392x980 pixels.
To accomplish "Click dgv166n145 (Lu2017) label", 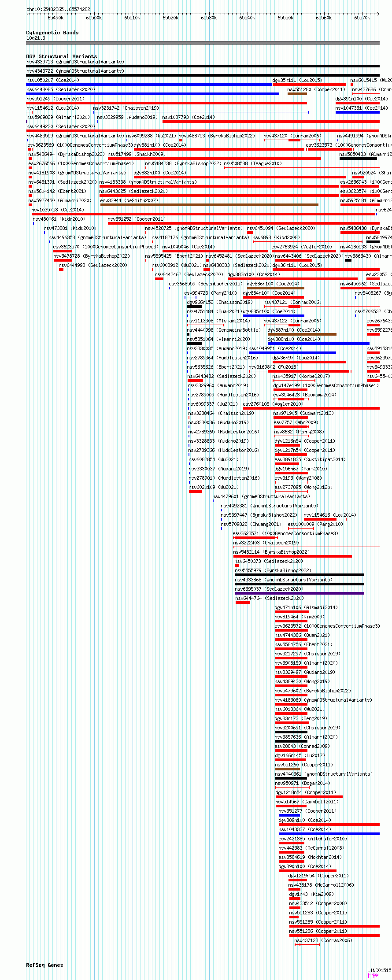I will pos(301,755).
